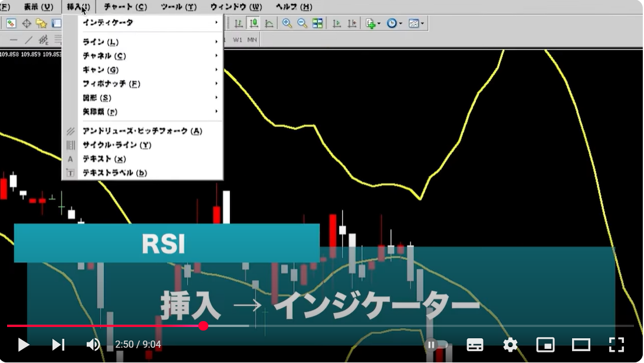644x363 pixels.
Task: Select the candlestick chart icon
Action: click(254, 24)
